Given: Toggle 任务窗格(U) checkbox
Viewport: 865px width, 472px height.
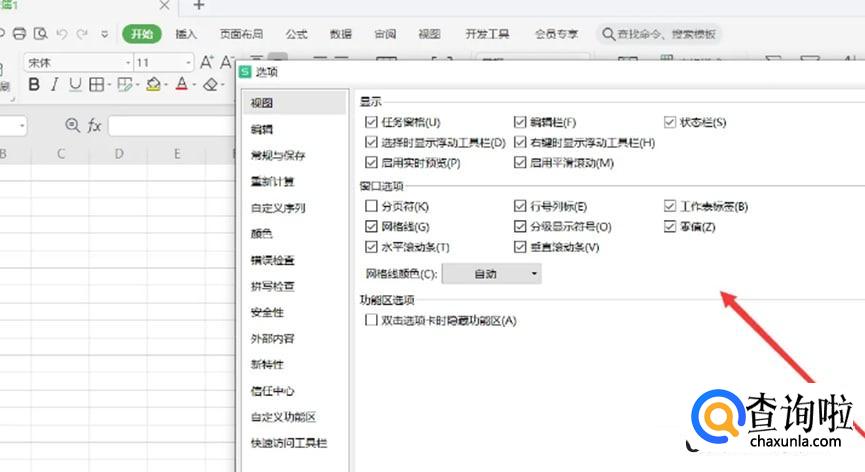Looking at the screenshot, I should (371, 122).
